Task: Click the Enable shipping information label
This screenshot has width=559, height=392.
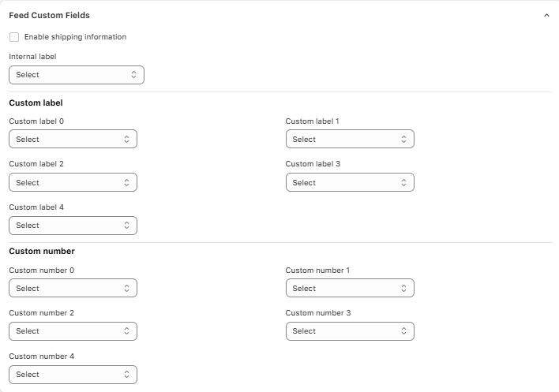Action: pyautogui.click(x=75, y=37)
